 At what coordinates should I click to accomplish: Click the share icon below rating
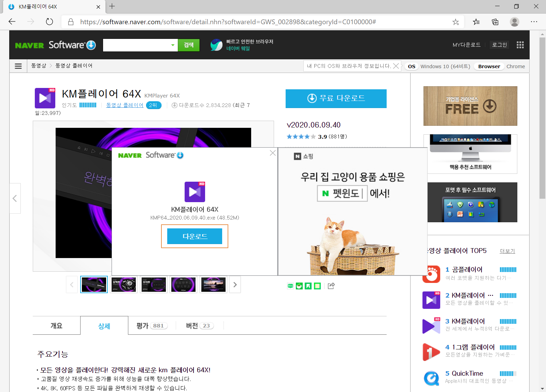click(331, 286)
